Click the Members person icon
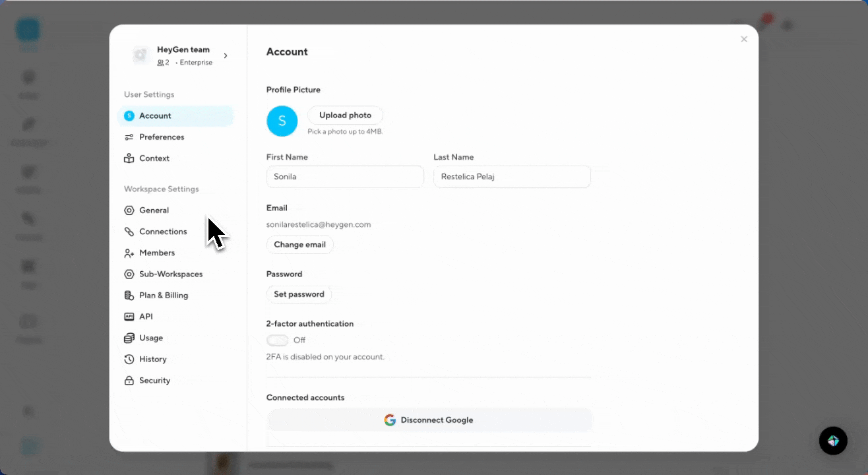 (129, 253)
